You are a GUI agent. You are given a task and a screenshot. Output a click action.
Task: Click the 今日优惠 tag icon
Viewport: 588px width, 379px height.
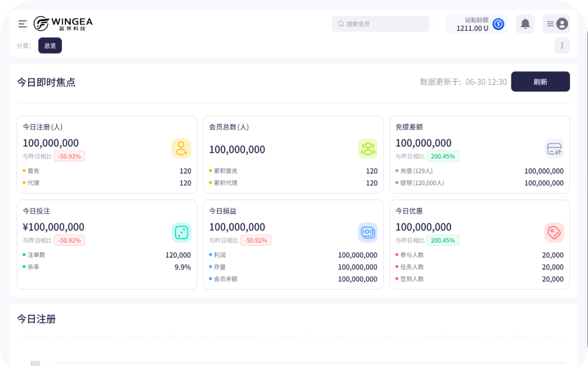pos(554,233)
